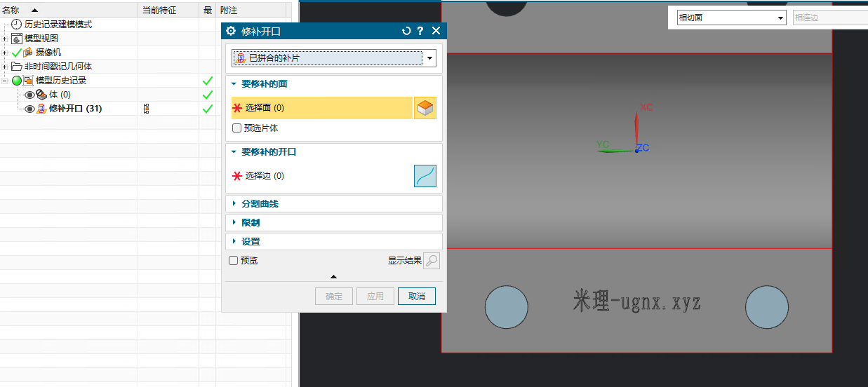Click the 最 column header
The width and height of the screenshot is (868, 387).
208,10
